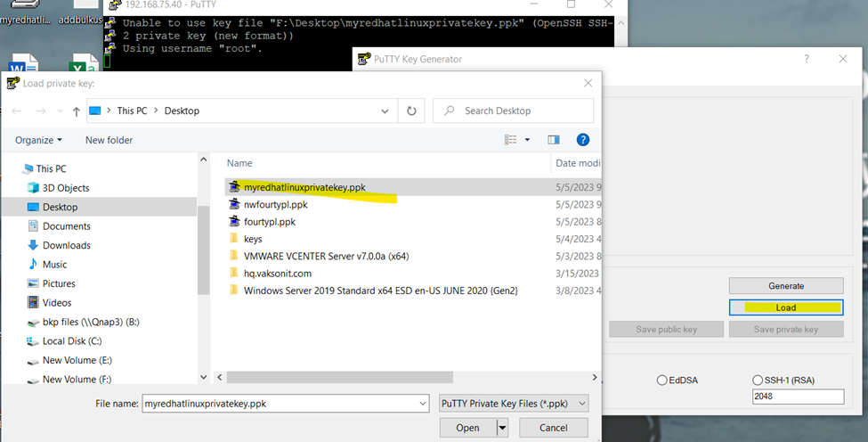This screenshot has height=442, width=868.
Task: Open the Organize menu
Action: (39, 140)
